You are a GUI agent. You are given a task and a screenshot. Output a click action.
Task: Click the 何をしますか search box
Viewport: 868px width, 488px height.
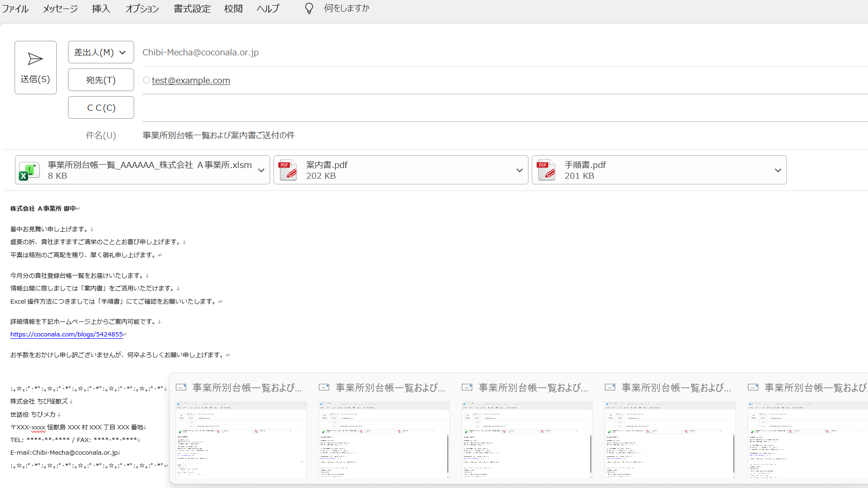pos(347,8)
